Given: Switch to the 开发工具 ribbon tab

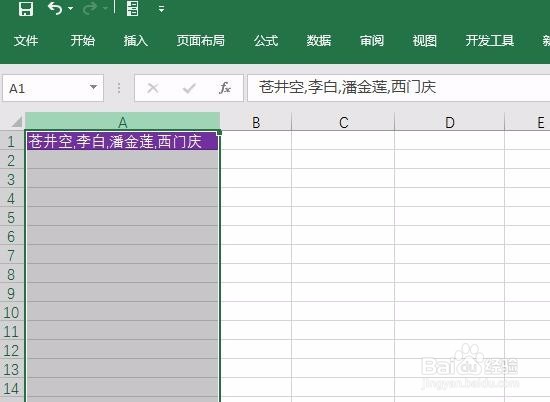Looking at the screenshot, I should 490,41.
